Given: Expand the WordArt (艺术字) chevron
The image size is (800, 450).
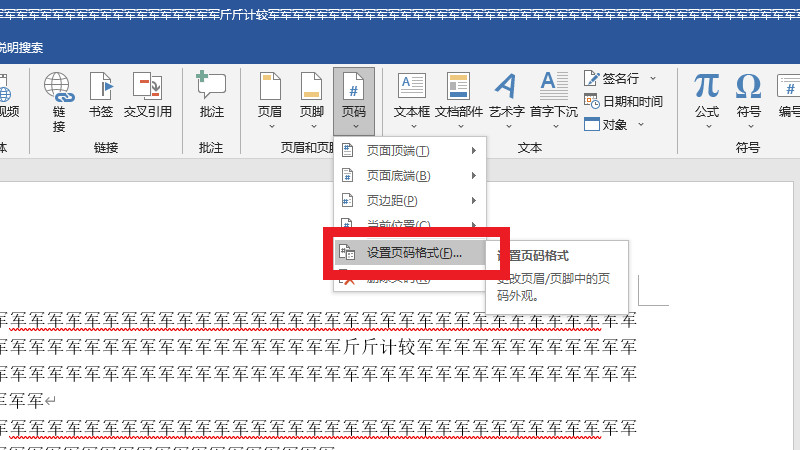Looking at the screenshot, I should [x=509, y=126].
